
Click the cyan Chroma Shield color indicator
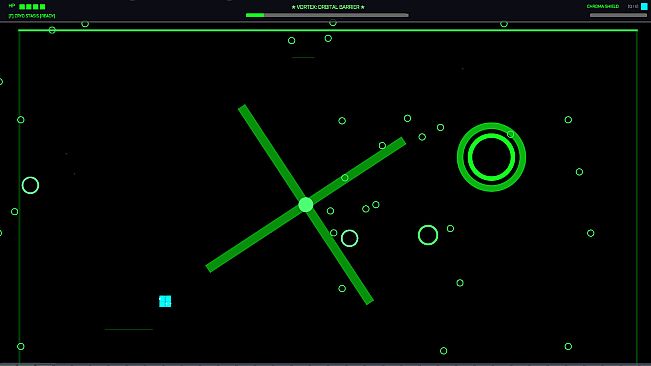(644, 6)
